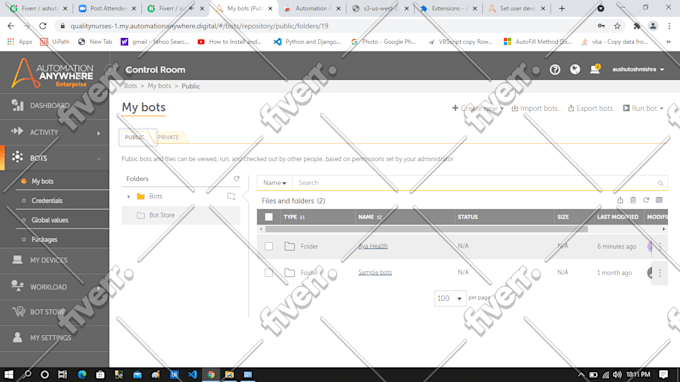Refresh the Folders panel
The height and width of the screenshot is (382, 680).
236,179
